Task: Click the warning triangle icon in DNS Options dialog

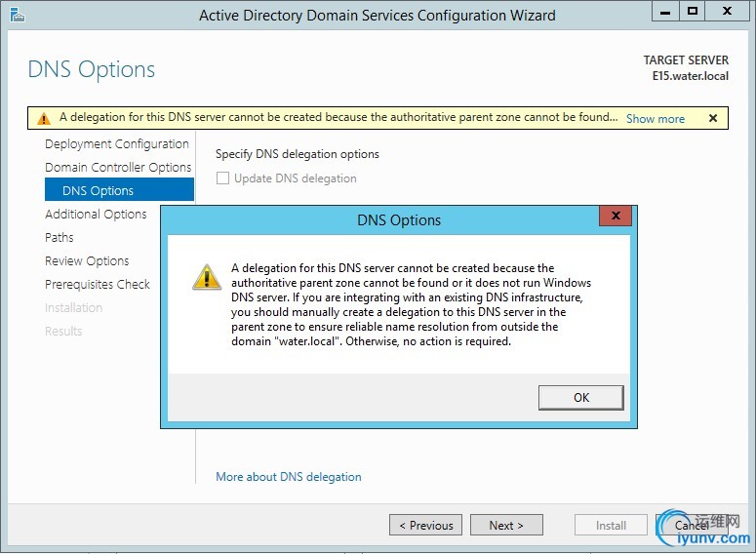Action: tap(207, 277)
